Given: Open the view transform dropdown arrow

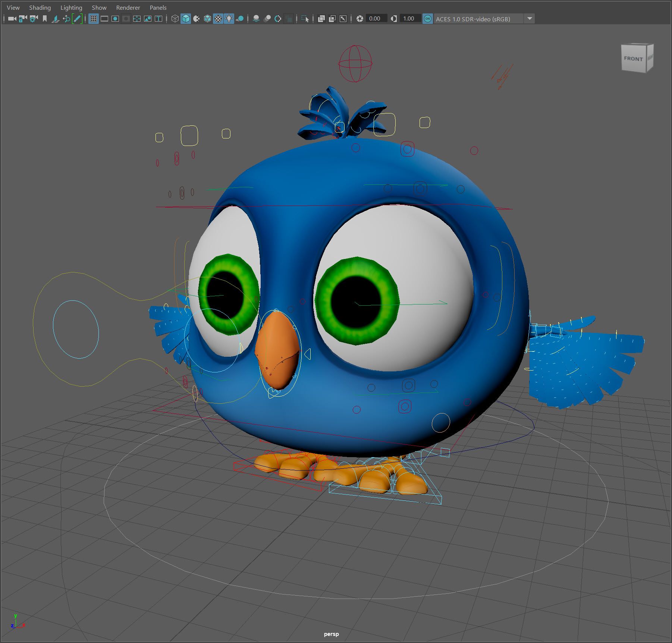Looking at the screenshot, I should pos(529,19).
